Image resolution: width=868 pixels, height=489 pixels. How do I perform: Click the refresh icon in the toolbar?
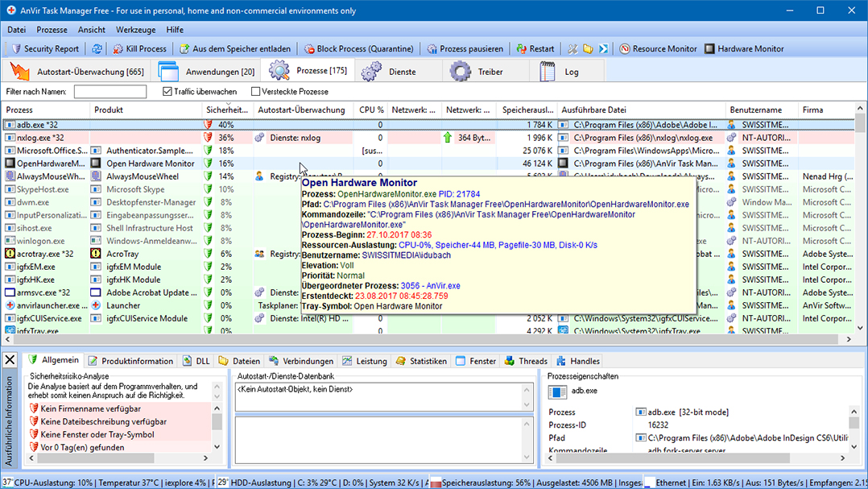(97, 48)
